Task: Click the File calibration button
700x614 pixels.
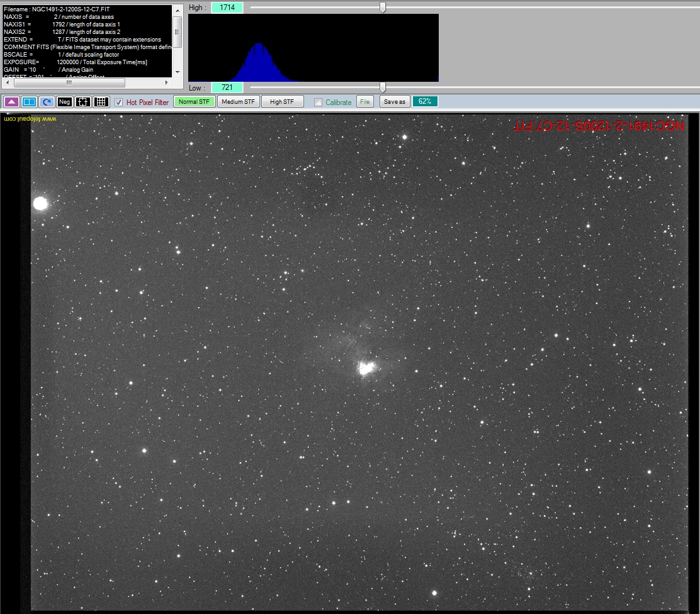Action: 364,102
